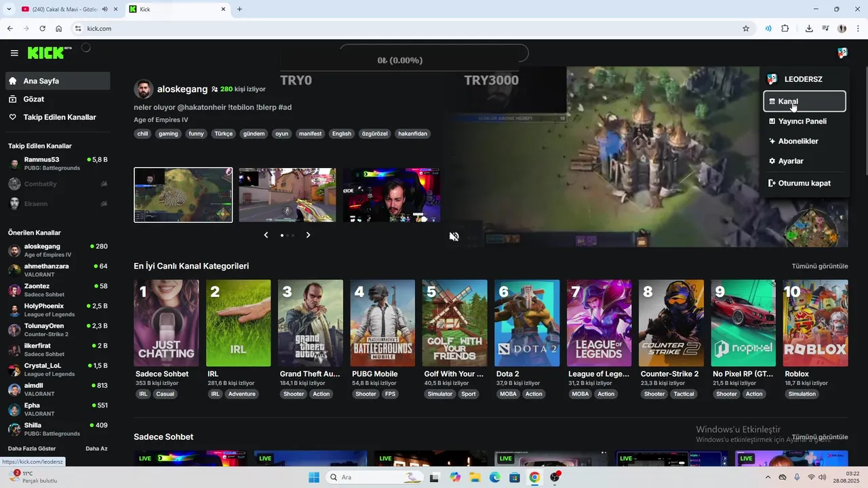Open Golf With Your Friends category
The width and height of the screenshot is (868, 488).
455,323
